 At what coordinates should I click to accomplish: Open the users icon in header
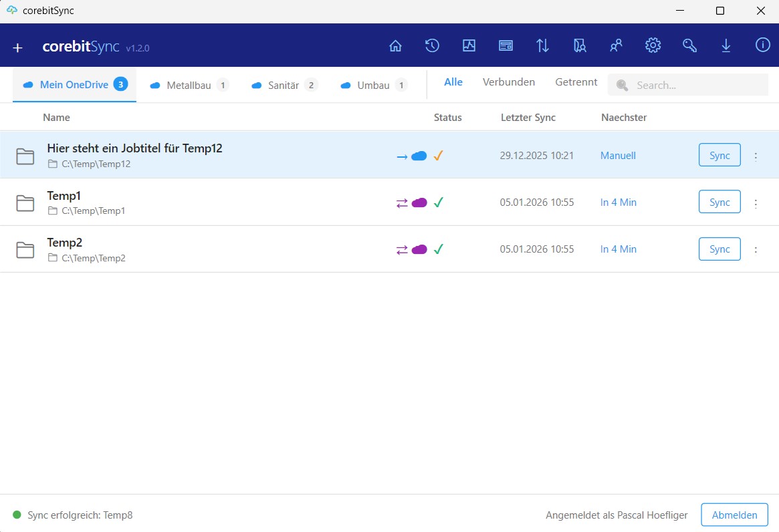pos(616,45)
